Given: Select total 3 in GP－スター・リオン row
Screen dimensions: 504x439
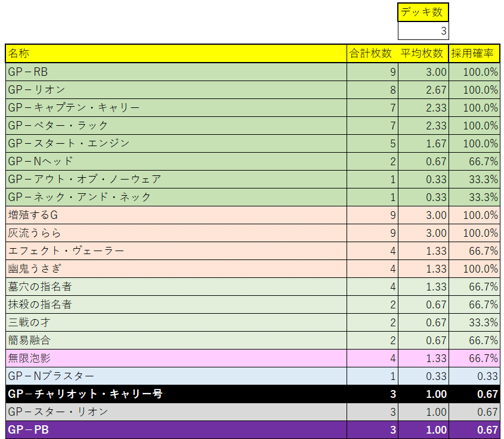Looking at the screenshot, I should tap(372, 412).
